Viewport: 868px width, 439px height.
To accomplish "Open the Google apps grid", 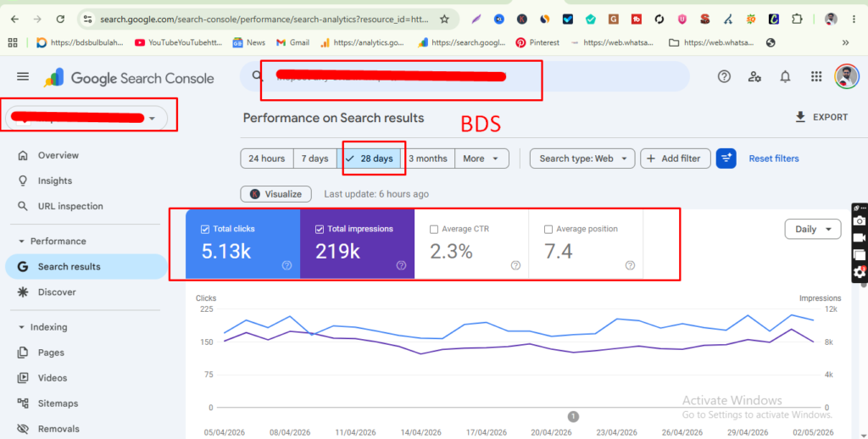I will coord(816,77).
